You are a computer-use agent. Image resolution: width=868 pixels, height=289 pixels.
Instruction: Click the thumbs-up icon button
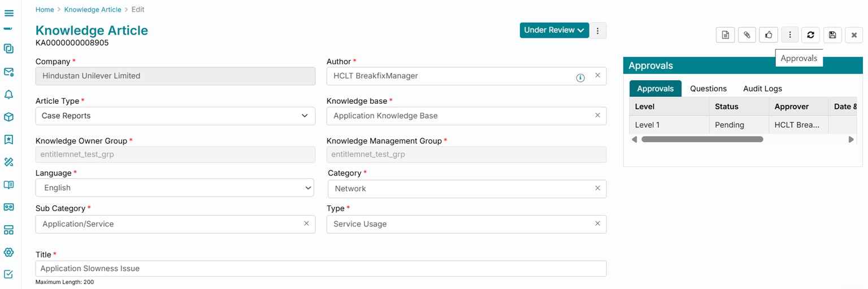(769, 35)
